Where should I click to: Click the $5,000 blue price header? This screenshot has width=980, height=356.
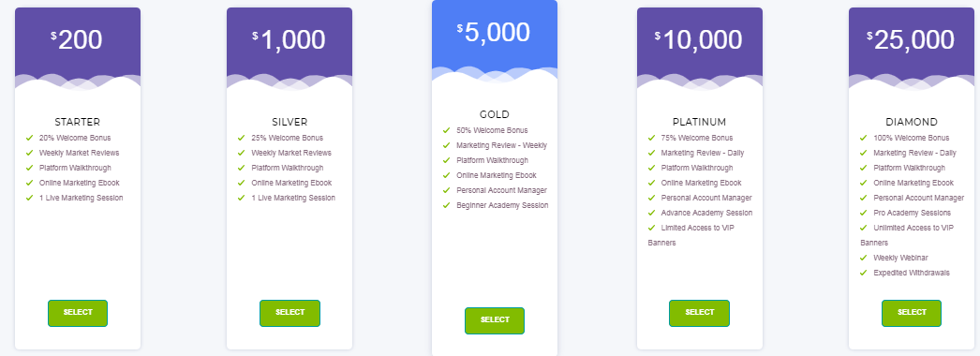[495, 37]
